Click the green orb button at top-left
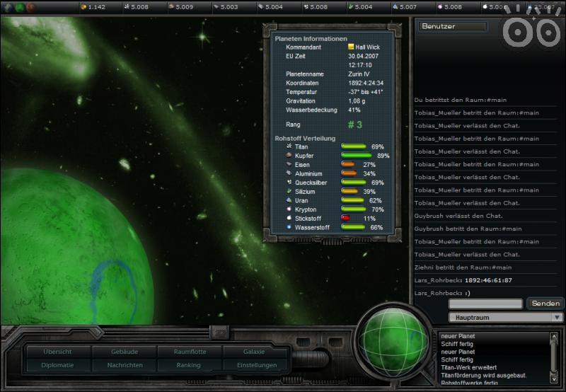The image size is (566, 392). [19, 7]
